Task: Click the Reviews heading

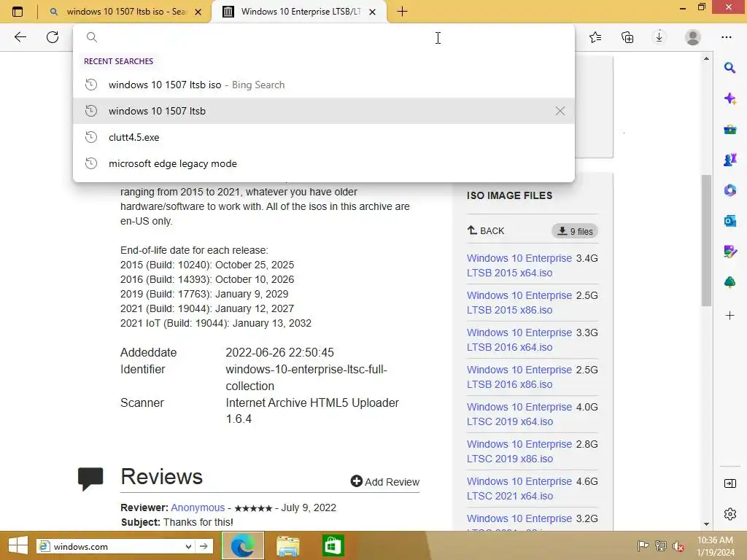Action: [x=161, y=477]
